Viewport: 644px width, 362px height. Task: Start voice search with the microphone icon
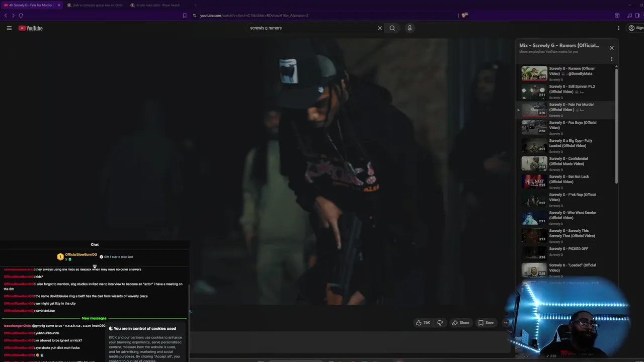click(x=410, y=28)
